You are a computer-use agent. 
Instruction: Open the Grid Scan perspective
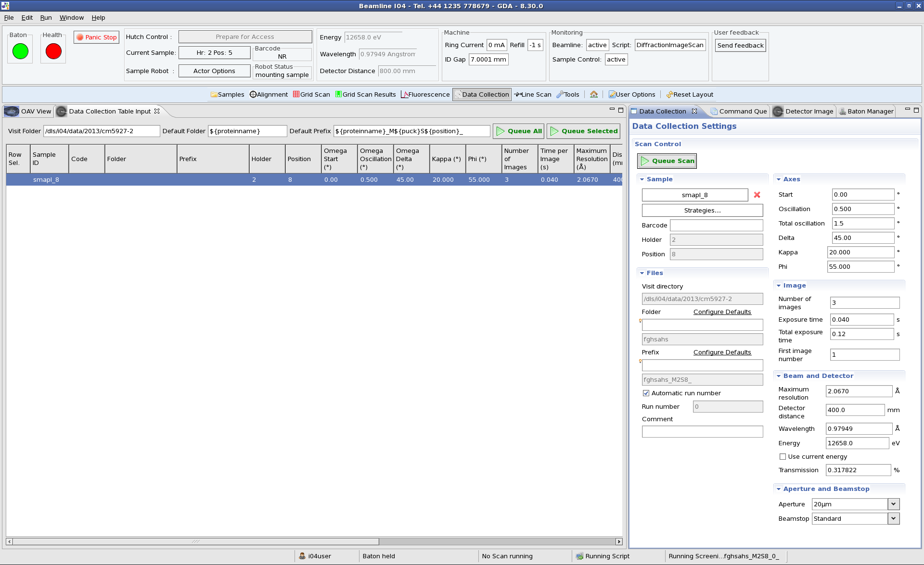click(x=311, y=94)
